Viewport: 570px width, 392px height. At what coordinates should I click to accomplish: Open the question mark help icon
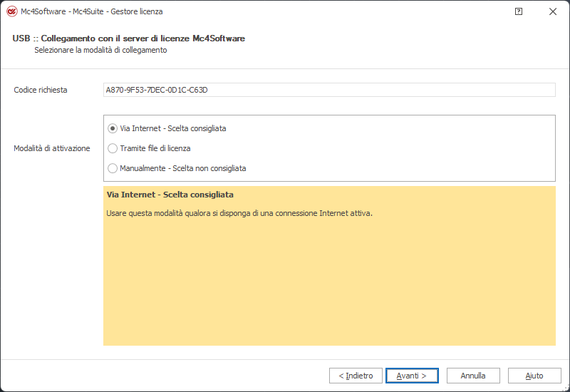pos(519,11)
